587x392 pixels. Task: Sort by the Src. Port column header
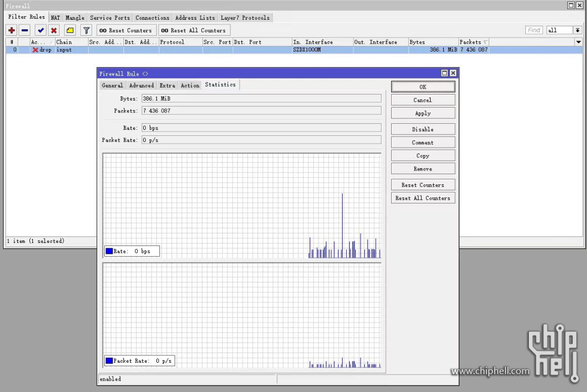(217, 42)
